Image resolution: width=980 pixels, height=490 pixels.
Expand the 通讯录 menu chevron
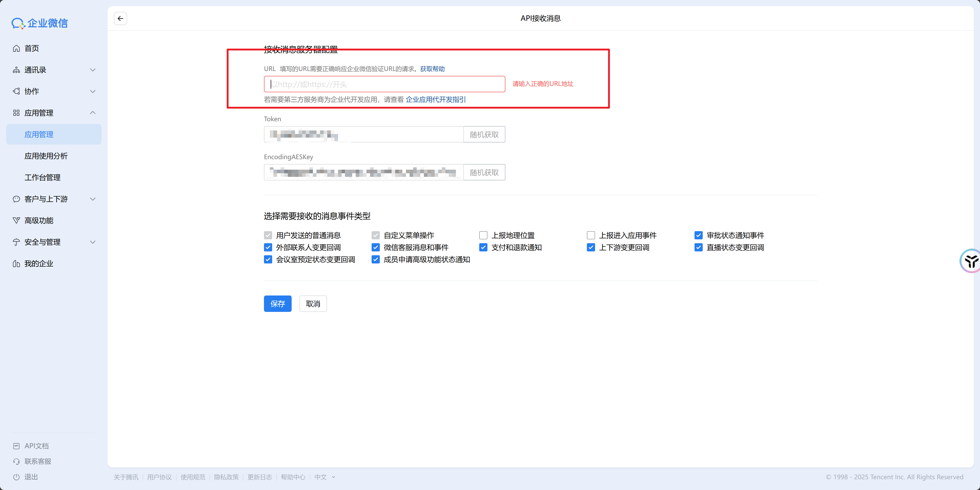[x=93, y=70]
